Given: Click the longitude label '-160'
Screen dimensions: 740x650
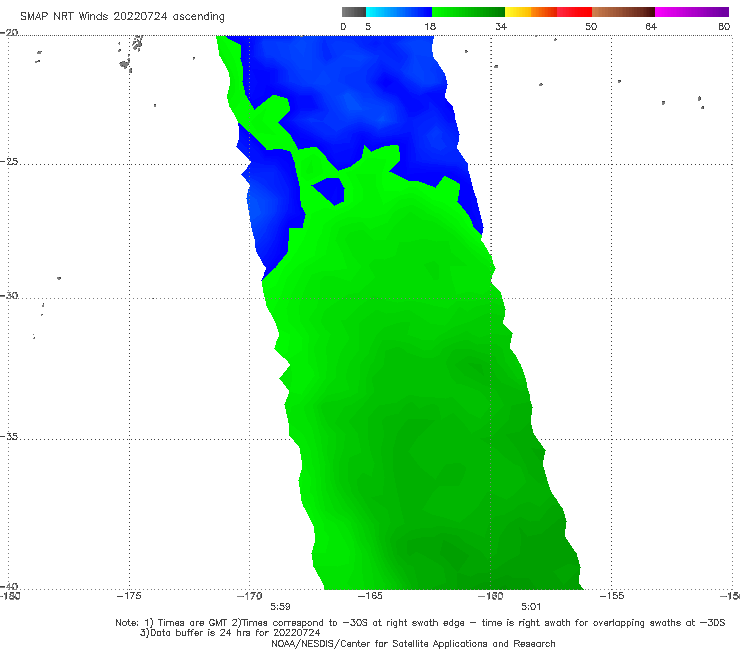Looking at the screenshot, I should (x=491, y=596).
